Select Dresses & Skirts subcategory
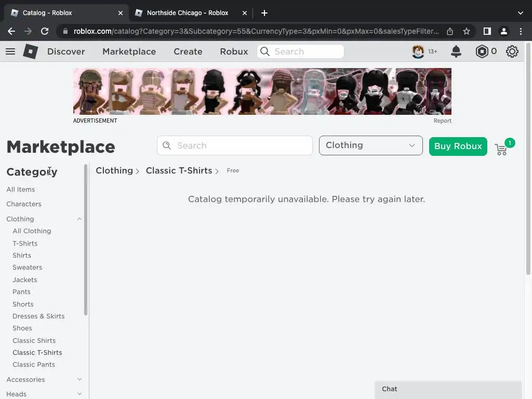This screenshot has width=532, height=399. click(x=38, y=316)
